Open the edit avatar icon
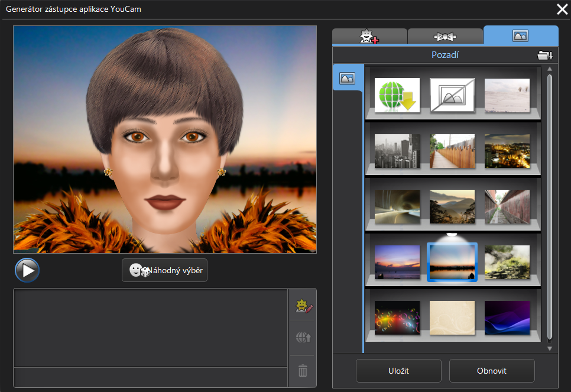The width and height of the screenshot is (571, 392). 303,305
